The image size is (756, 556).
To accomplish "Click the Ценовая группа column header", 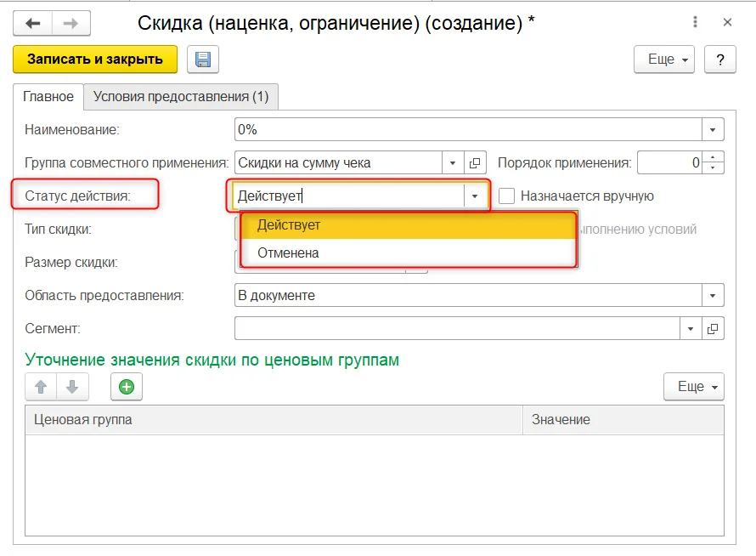I will tap(274, 420).
